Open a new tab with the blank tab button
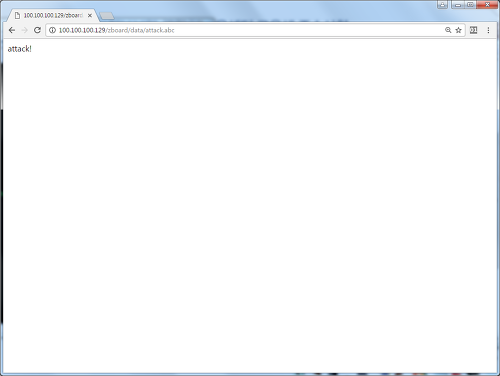The width and height of the screenshot is (500, 376). [x=107, y=16]
